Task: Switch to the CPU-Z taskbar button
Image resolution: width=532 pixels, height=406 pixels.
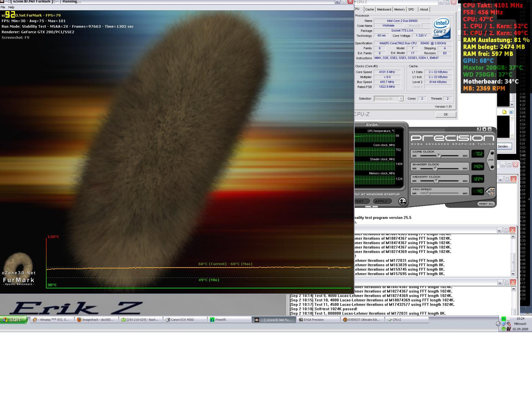Action: pos(407,320)
